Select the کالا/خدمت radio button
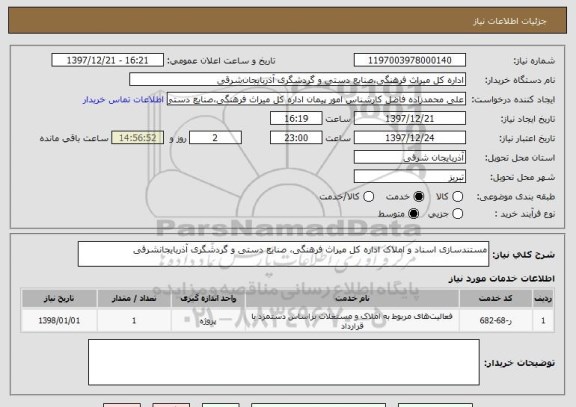This screenshot has width=576, height=407. point(368,197)
